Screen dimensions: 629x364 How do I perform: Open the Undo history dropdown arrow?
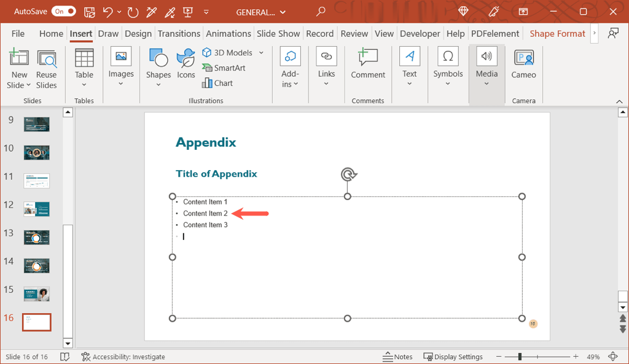coord(119,12)
